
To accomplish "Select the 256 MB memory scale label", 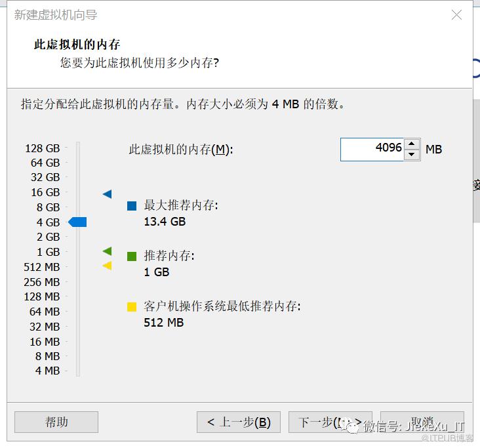I will pyautogui.click(x=42, y=282).
